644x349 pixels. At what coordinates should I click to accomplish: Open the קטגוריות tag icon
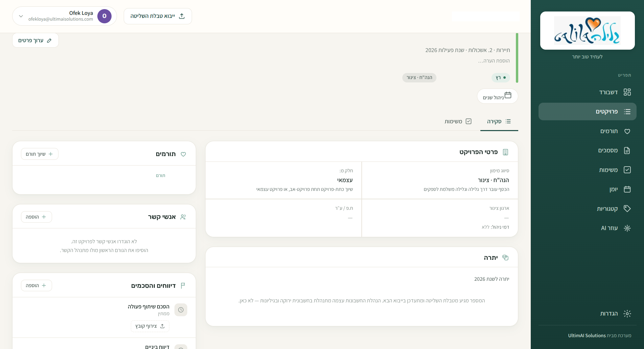click(627, 208)
